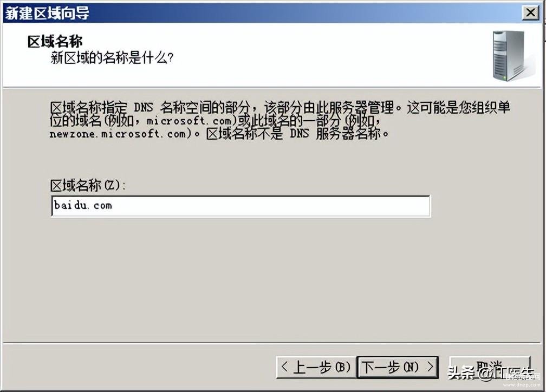This screenshot has height=392, width=546.
Task: Cancel the wizard with 取消 button
Action: (490, 367)
